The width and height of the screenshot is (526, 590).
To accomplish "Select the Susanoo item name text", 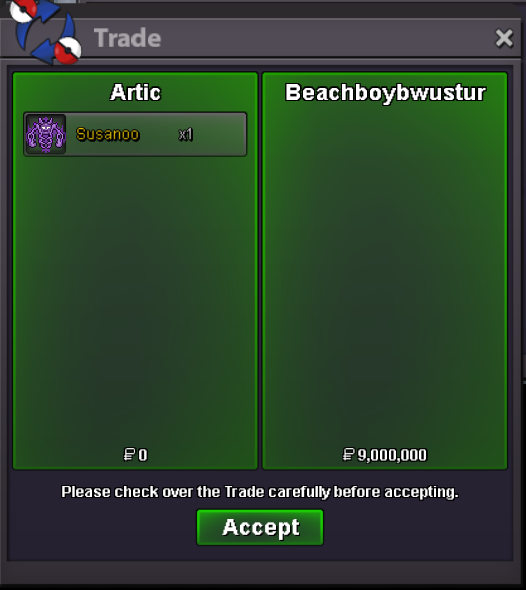I will pos(108,134).
